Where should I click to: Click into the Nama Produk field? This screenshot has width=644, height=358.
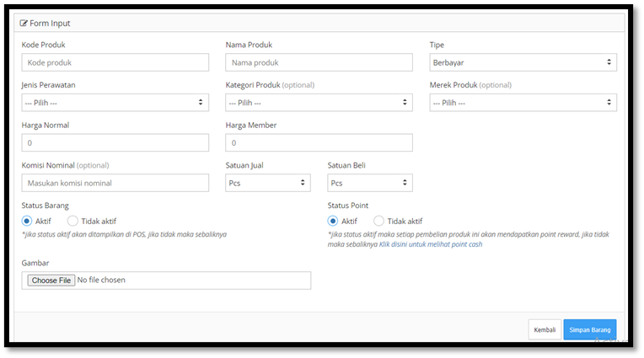click(x=319, y=62)
